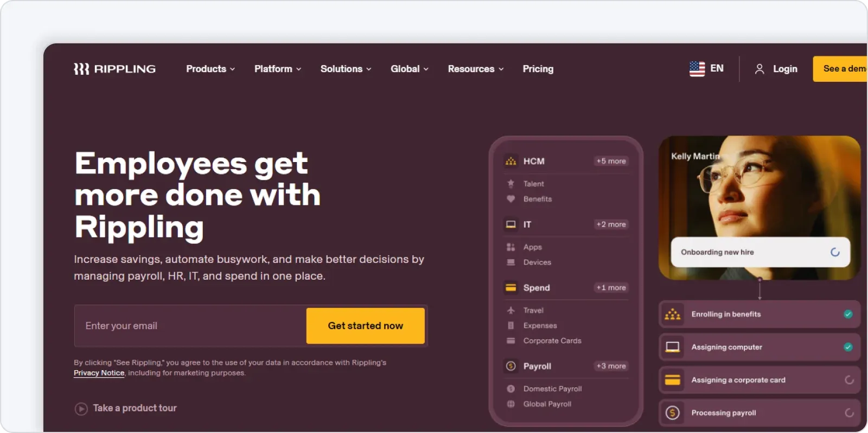Image resolution: width=868 pixels, height=433 pixels.
Task: Open the Resources menu item
Action: point(475,69)
